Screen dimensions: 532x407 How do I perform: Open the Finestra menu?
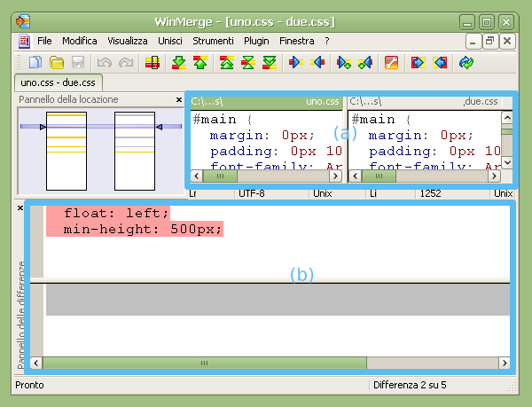297,41
